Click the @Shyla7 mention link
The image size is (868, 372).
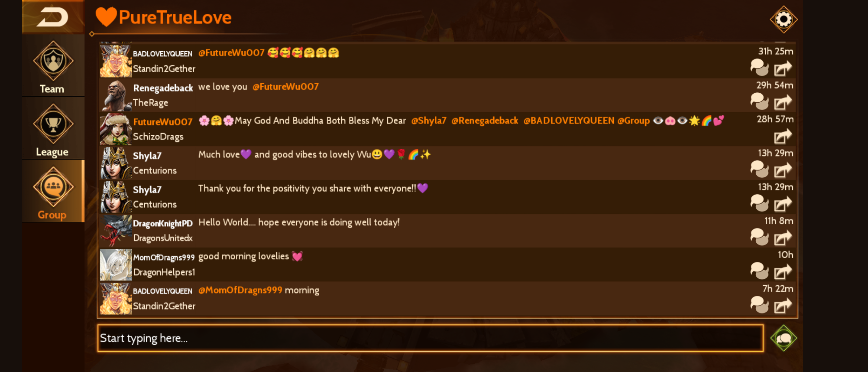point(428,121)
